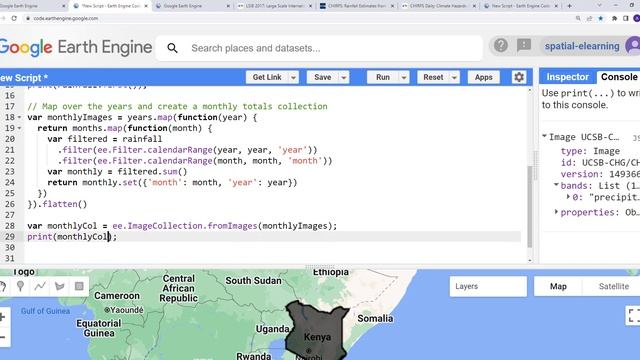Select the add marker map tool
The width and height of the screenshot is (640, 360).
(x=20, y=286)
